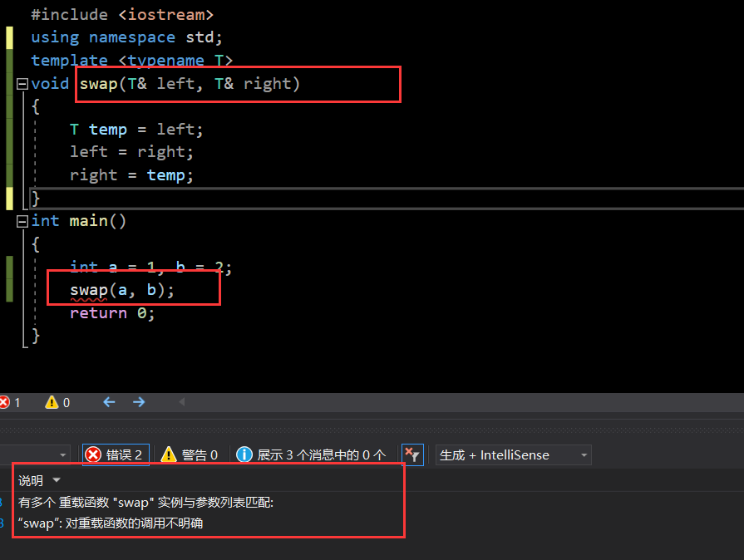744x560 pixels.
Task: Collapse the int main function block
Action: click(x=22, y=222)
